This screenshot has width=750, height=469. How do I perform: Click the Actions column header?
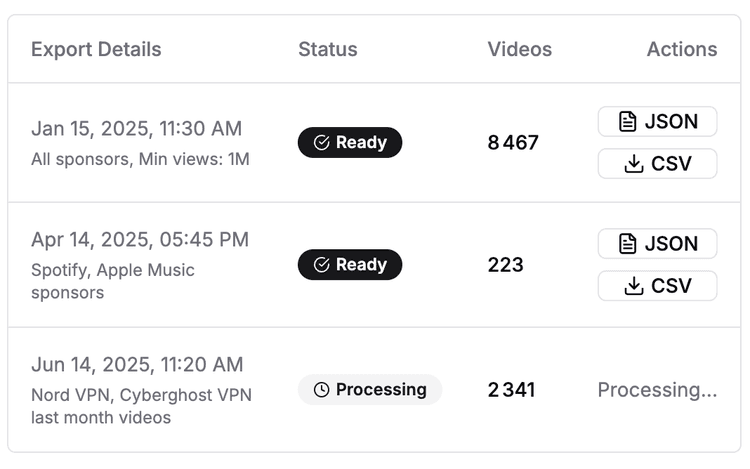point(682,49)
